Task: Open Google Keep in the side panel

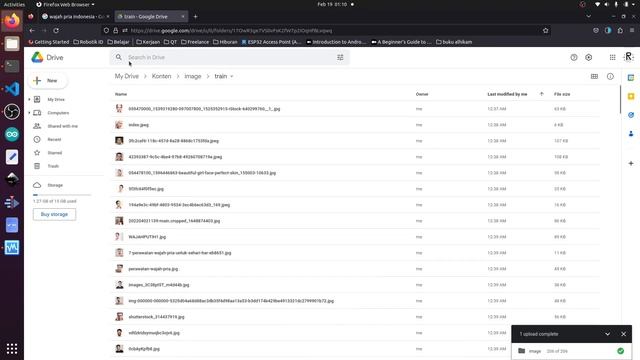Action: pyautogui.click(x=631, y=96)
